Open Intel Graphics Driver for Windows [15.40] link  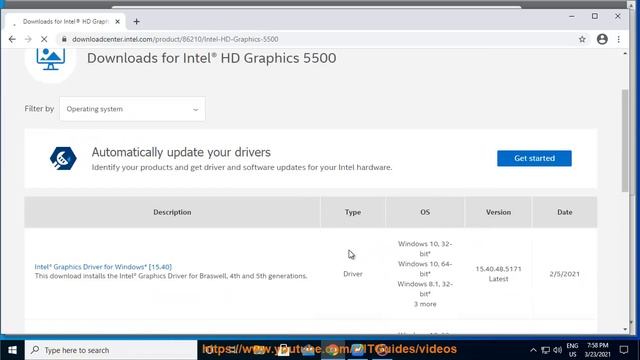coord(103,267)
